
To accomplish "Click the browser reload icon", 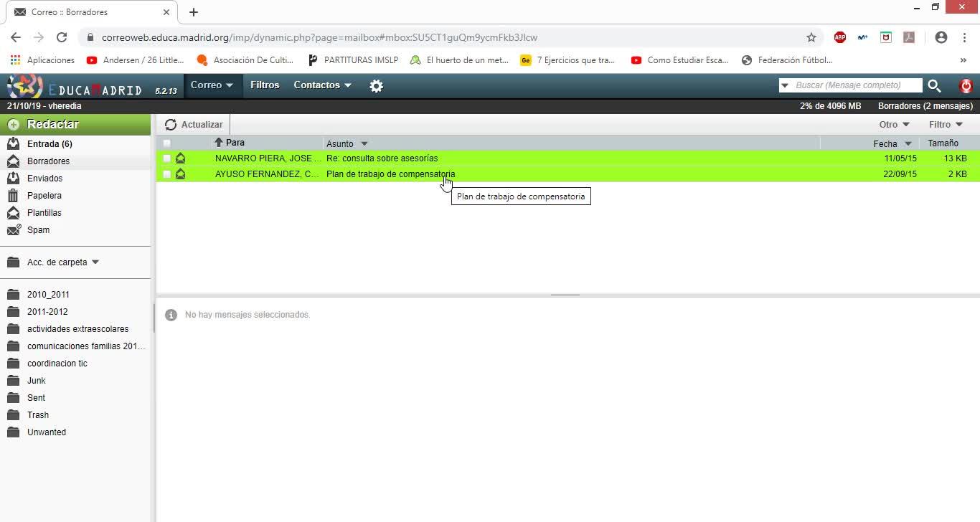I will pyautogui.click(x=62, y=37).
